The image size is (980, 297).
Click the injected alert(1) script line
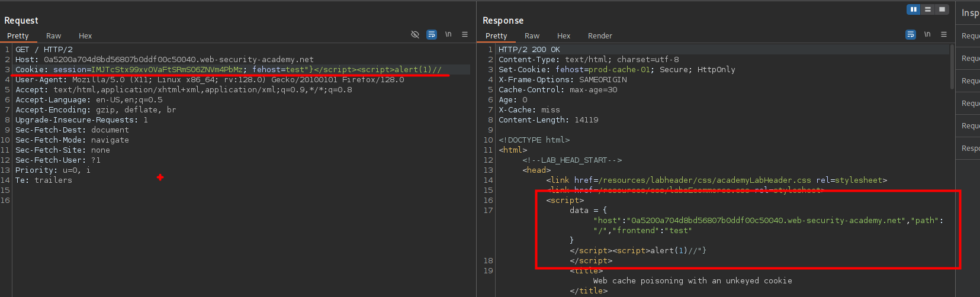click(x=638, y=251)
